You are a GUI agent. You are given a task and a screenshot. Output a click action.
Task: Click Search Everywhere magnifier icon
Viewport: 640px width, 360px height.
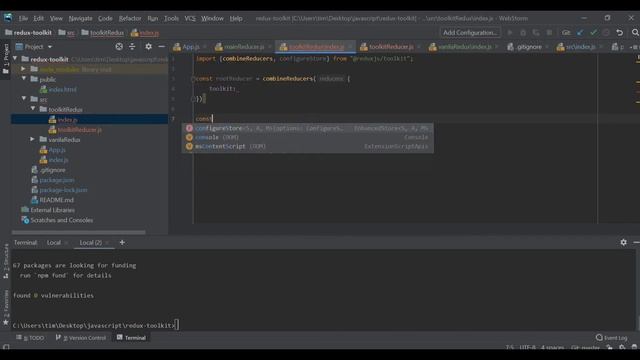coord(635,33)
